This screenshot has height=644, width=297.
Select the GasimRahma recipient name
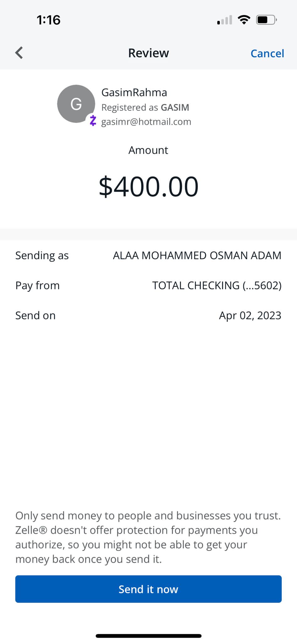pyautogui.click(x=134, y=92)
